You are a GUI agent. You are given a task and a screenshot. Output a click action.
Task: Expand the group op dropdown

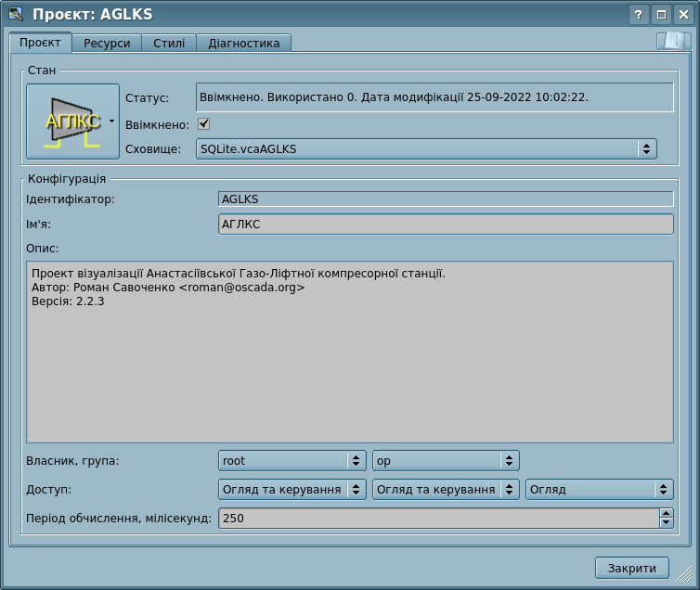[x=445, y=460]
